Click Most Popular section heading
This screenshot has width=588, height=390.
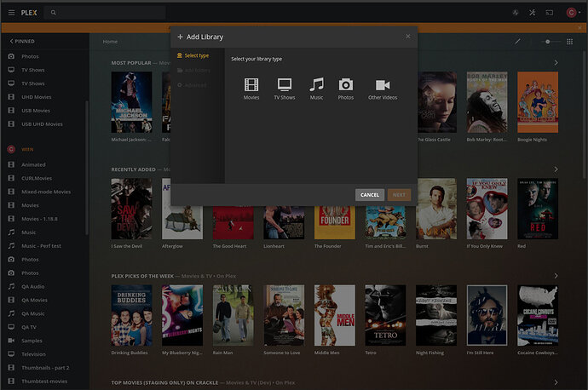[x=131, y=63]
